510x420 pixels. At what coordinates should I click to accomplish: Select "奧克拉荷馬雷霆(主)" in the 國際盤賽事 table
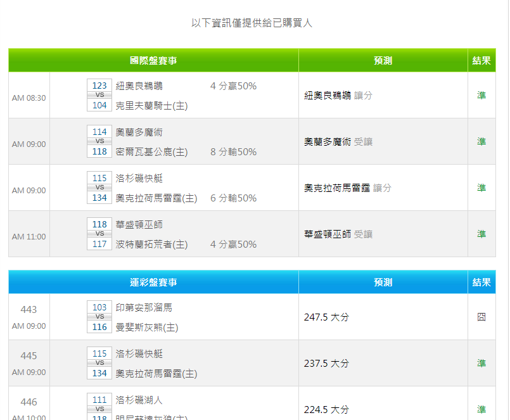pyautogui.click(x=156, y=198)
